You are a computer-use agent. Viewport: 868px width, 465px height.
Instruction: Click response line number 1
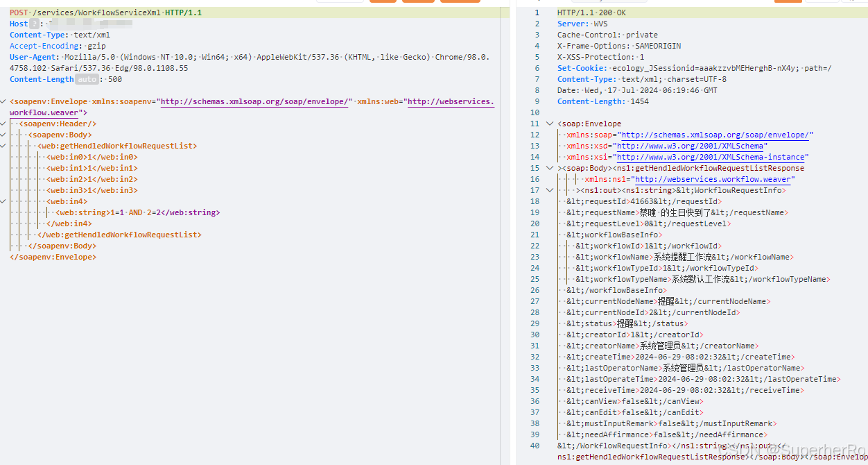(537, 12)
